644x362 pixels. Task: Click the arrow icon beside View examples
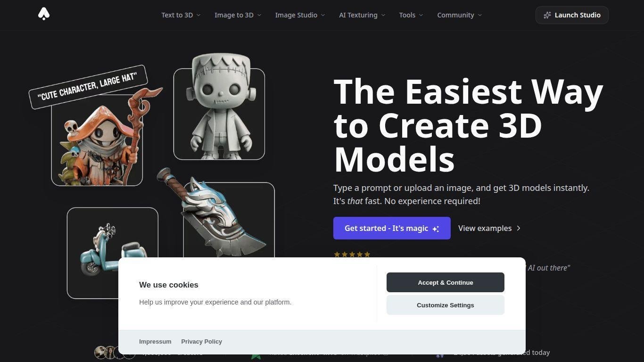click(x=519, y=228)
